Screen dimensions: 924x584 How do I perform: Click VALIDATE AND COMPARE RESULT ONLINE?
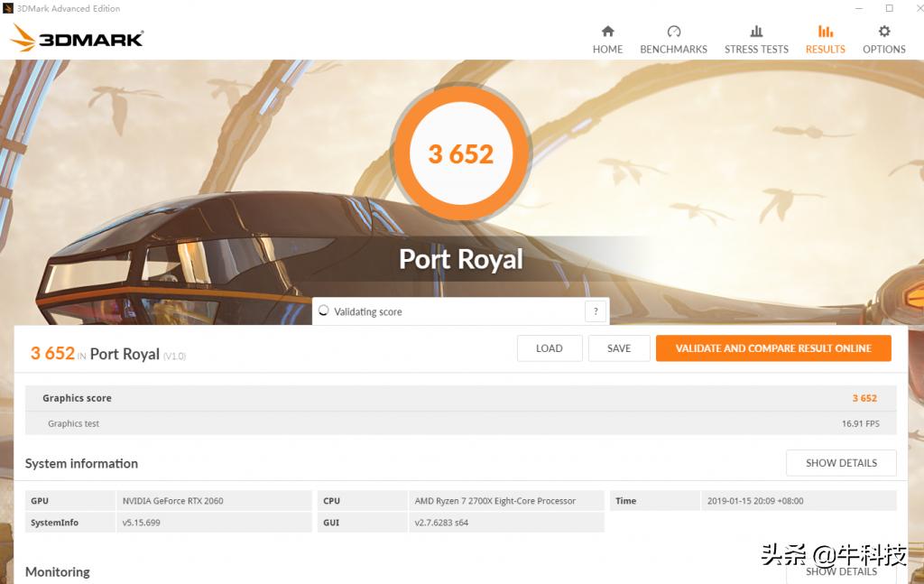773,348
